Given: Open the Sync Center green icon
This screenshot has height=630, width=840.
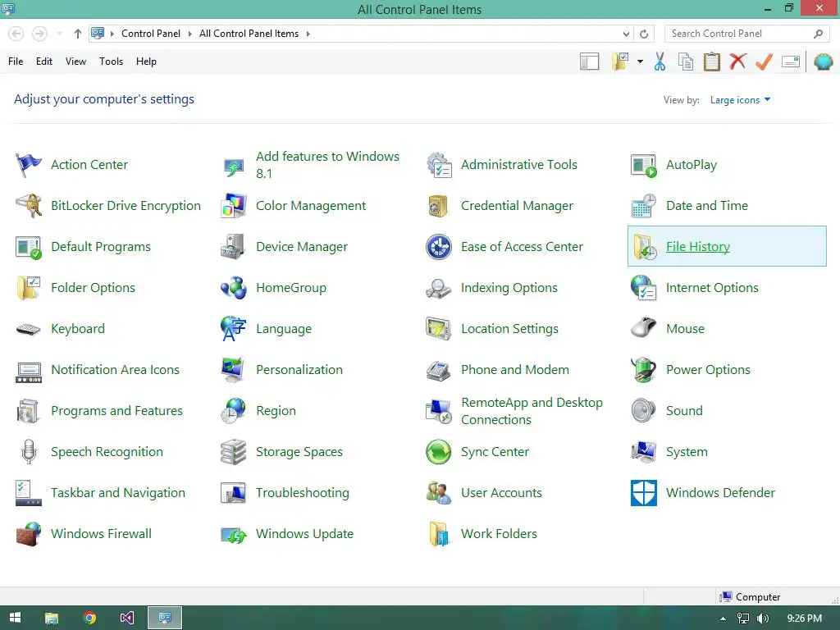Looking at the screenshot, I should (x=439, y=452).
